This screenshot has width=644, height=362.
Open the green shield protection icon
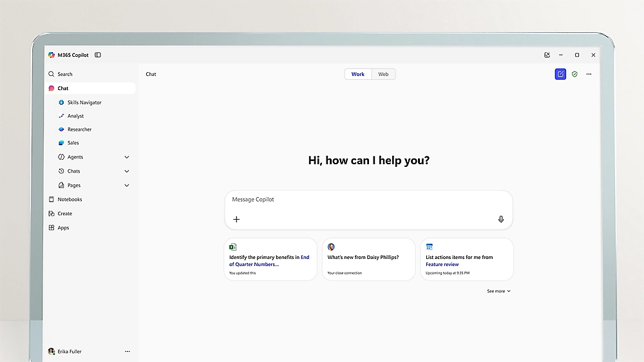pos(574,74)
